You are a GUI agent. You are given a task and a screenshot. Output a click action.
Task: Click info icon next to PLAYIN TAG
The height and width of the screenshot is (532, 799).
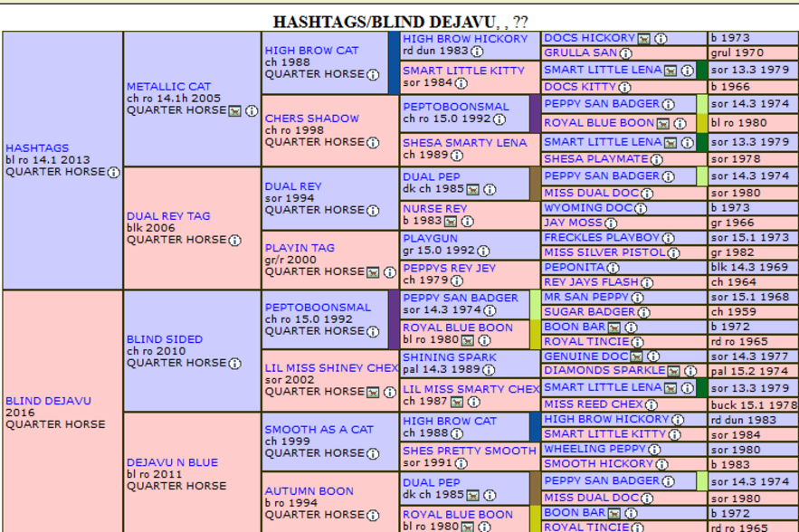click(390, 272)
